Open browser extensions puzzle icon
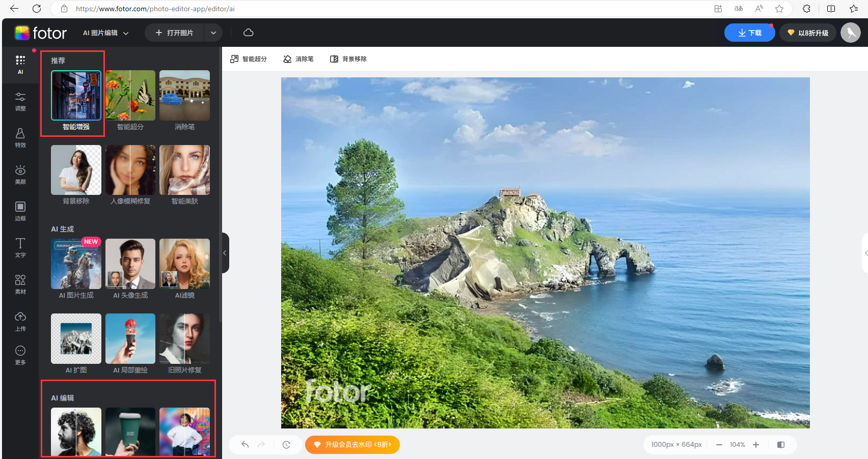This screenshot has width=868, height=459. (x=806, y=9)
